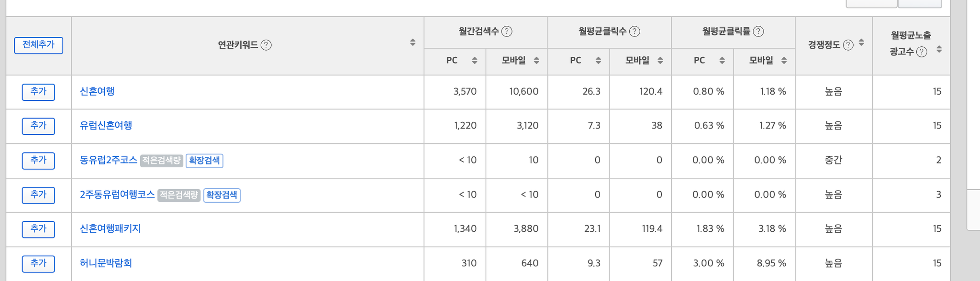
Task: Open help icon next to 광고수
Action: coord(922,52)
